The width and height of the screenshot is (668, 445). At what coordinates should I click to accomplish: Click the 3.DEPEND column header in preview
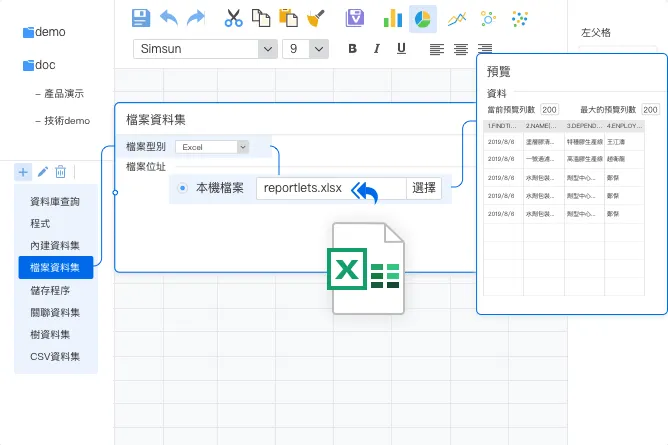[584, 126]
